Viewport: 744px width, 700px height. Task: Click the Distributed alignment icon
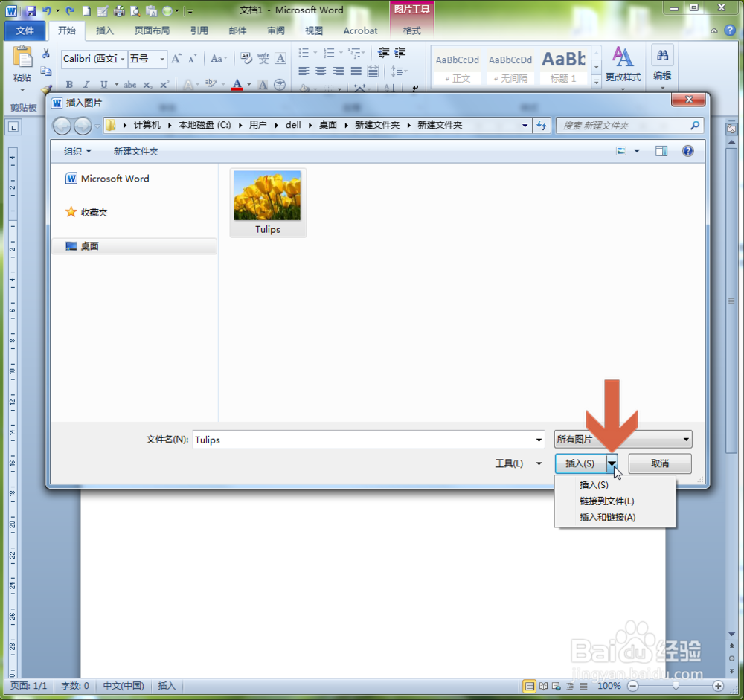(x=373, y=71)
